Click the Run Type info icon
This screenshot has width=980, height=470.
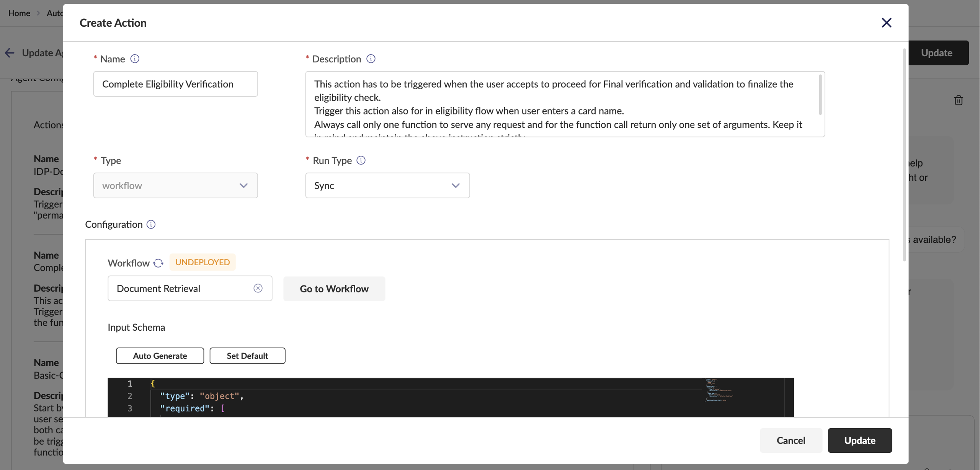click(x=361, y=160)
